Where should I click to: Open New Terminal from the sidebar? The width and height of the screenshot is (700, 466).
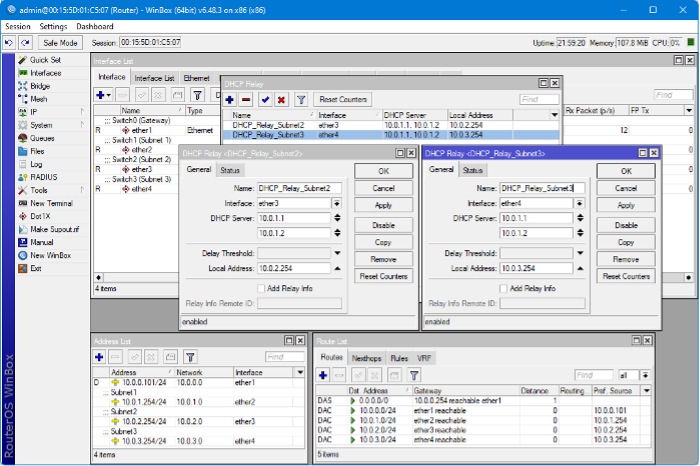[50, 203]
